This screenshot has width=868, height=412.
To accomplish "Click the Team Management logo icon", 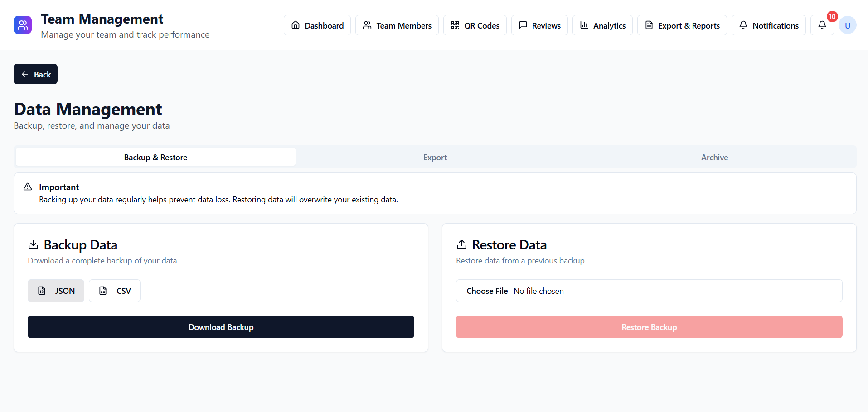I will pos(22,25).
